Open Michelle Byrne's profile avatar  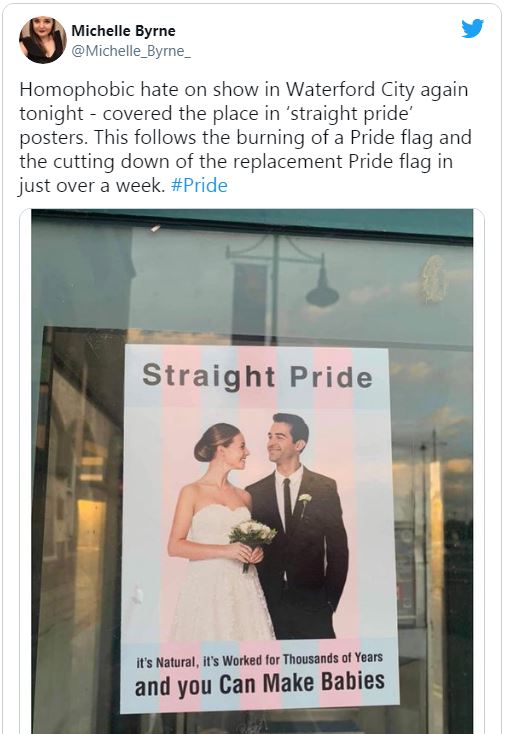pyautogui.click(x=43, y=40)
